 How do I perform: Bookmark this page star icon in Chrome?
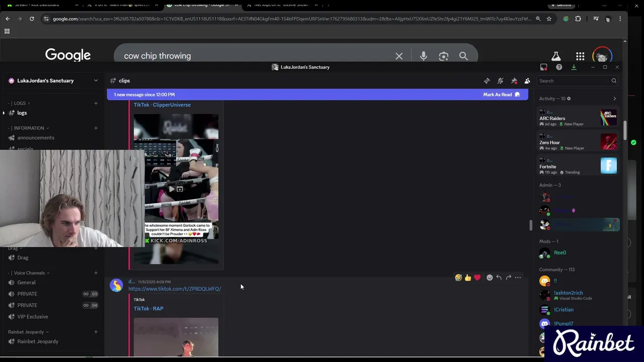tap(549, 19)
